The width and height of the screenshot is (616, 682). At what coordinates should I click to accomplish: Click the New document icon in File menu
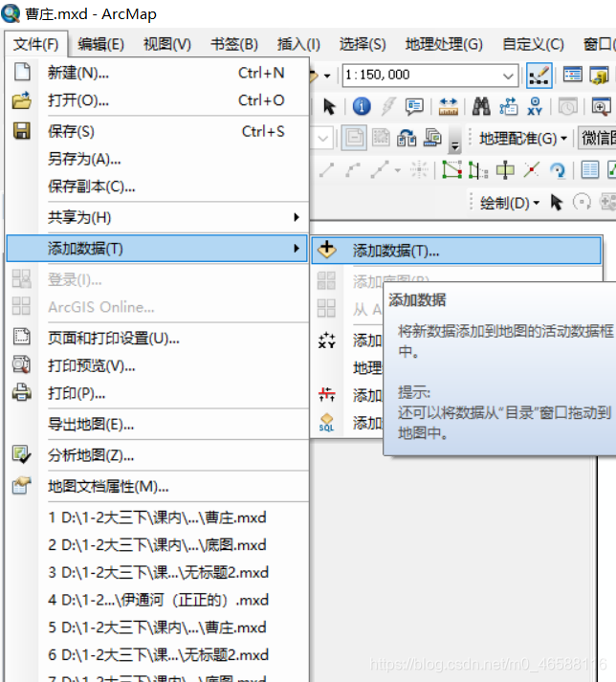(x=22, y=72)
